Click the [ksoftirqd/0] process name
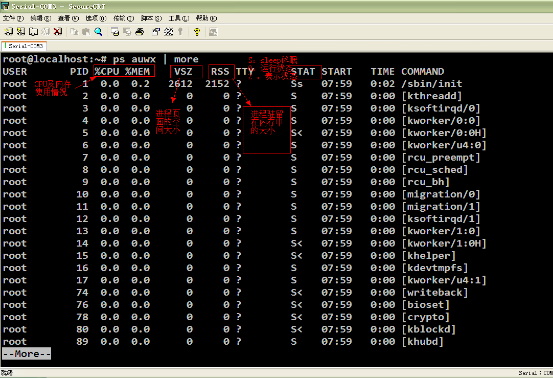 coord(441,108)
